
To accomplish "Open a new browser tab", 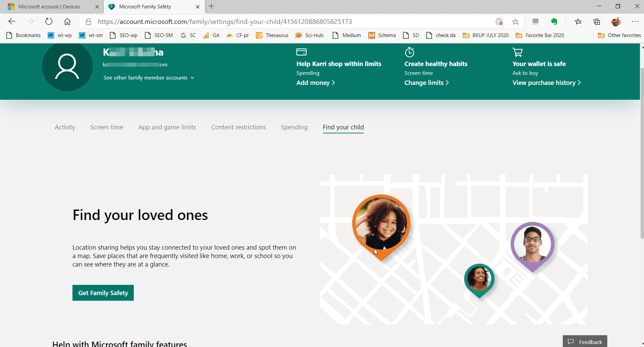I will click(x=211, y=6).
